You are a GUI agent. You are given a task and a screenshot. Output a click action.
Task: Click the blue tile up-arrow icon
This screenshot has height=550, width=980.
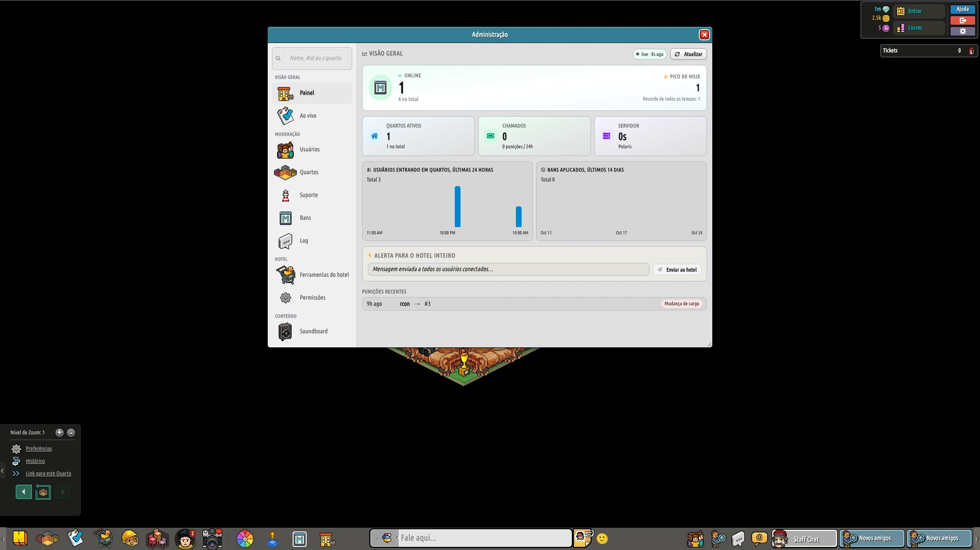272,539
